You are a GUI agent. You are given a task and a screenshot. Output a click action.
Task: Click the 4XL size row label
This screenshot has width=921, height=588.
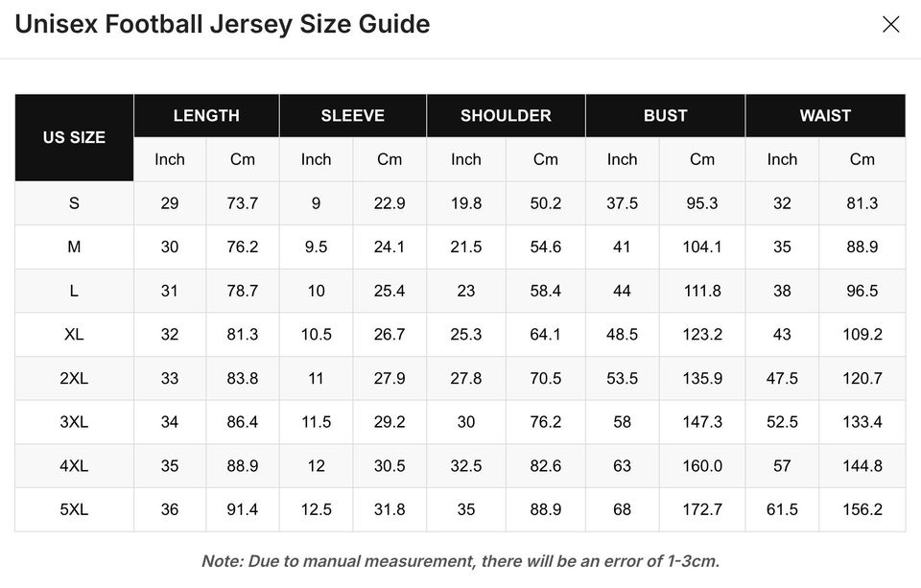pyautogui.click(x=73, y=465)
